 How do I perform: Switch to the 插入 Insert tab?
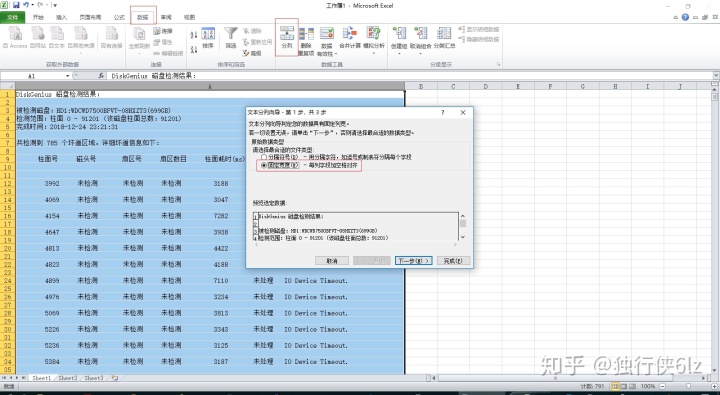[x=62, y=17]
